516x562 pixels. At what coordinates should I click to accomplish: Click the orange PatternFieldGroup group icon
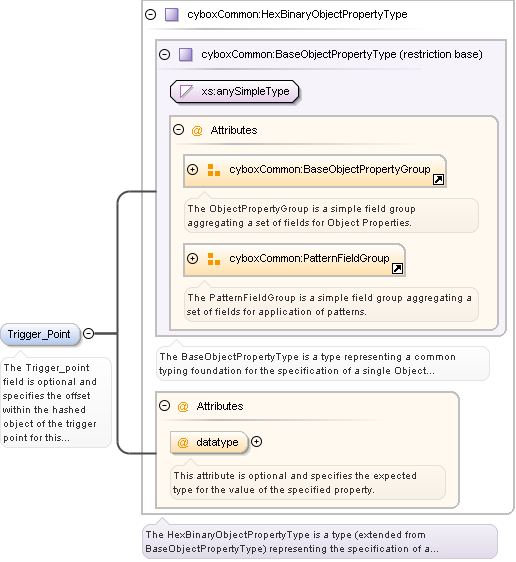click(x=214, y=259)
